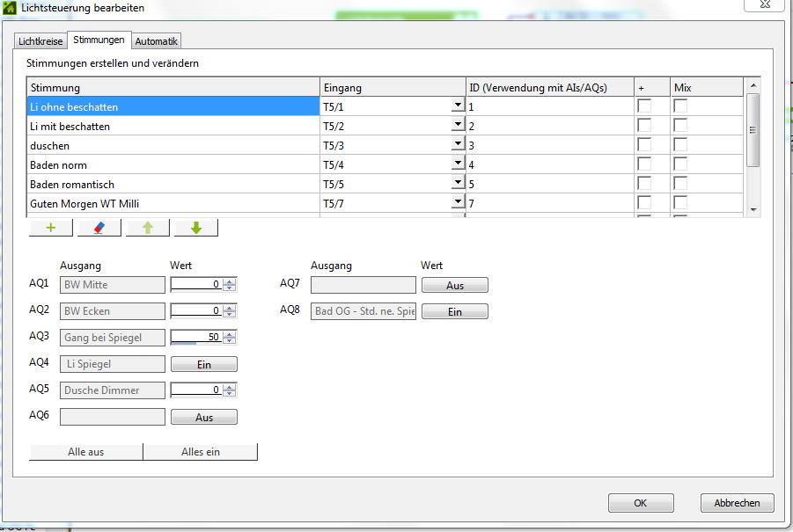Viewport: 793px width, 532px height.
Task: Switch to the Lichtkreise tab
Action: [40, 41]
